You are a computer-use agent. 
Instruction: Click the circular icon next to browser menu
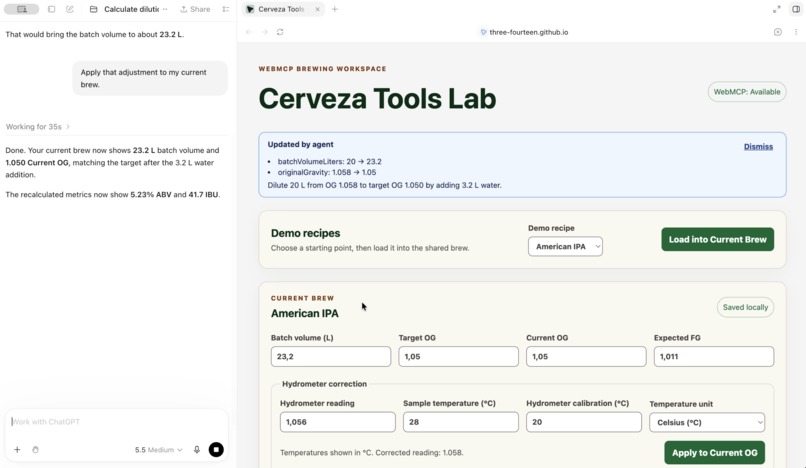point(778,32)
